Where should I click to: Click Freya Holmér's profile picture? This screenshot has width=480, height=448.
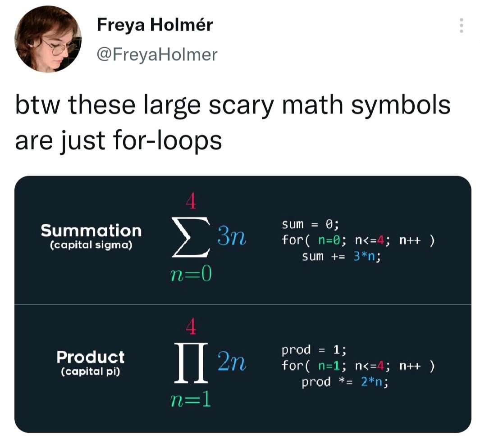(48, 39)
